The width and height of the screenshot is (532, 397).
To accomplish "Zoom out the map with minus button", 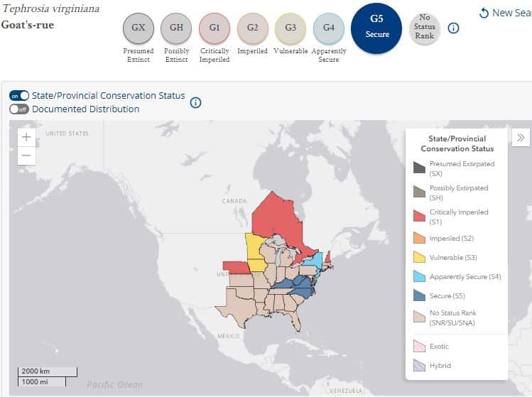I will point(26,156).
